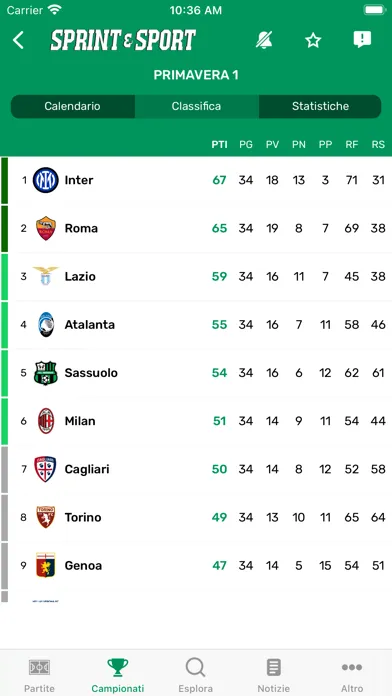This screenshot has height=696, width=392.
Task: Select the Atalanta team row name
Action: click(90, 324)
